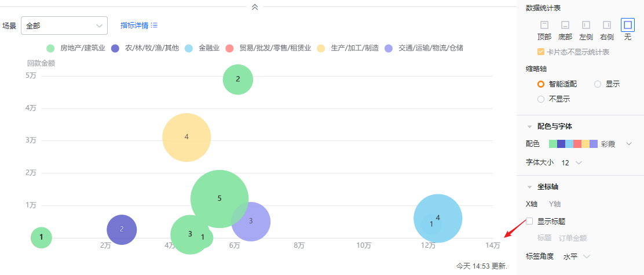Switch to the X轴 tab
Viewport: 644px width, 275px height.
pyautogui.click(x=531, y=204)
